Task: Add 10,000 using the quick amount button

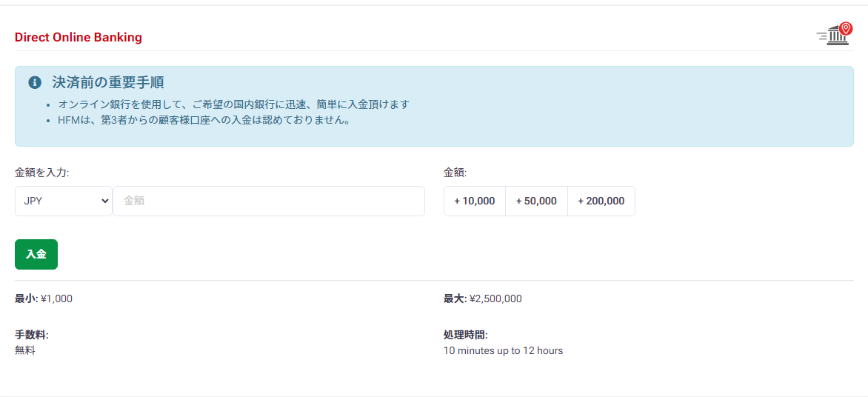Action: pos(475,201)
